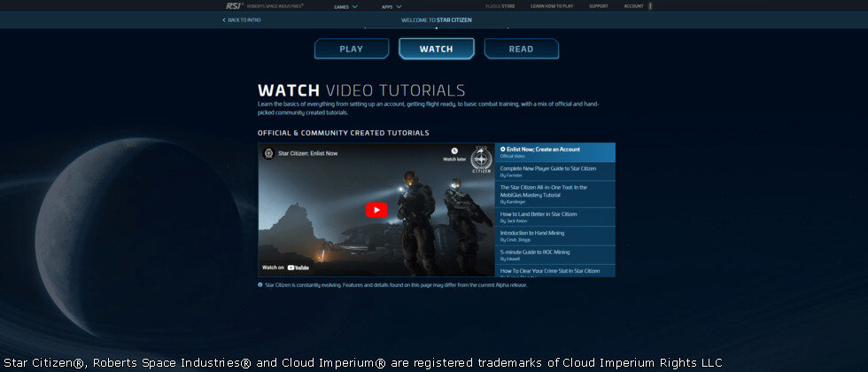Select MobiGlas Mastery Tutorial video
868x372 pixels.
[554, 194]
